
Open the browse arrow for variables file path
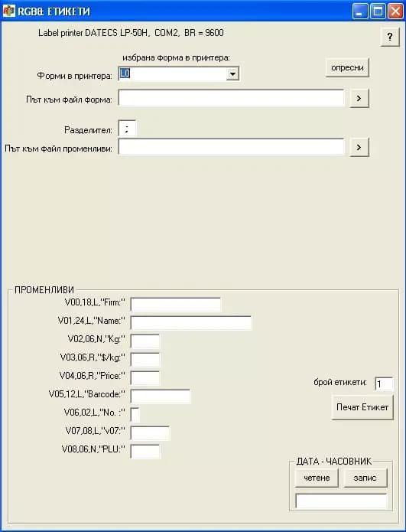359,147
